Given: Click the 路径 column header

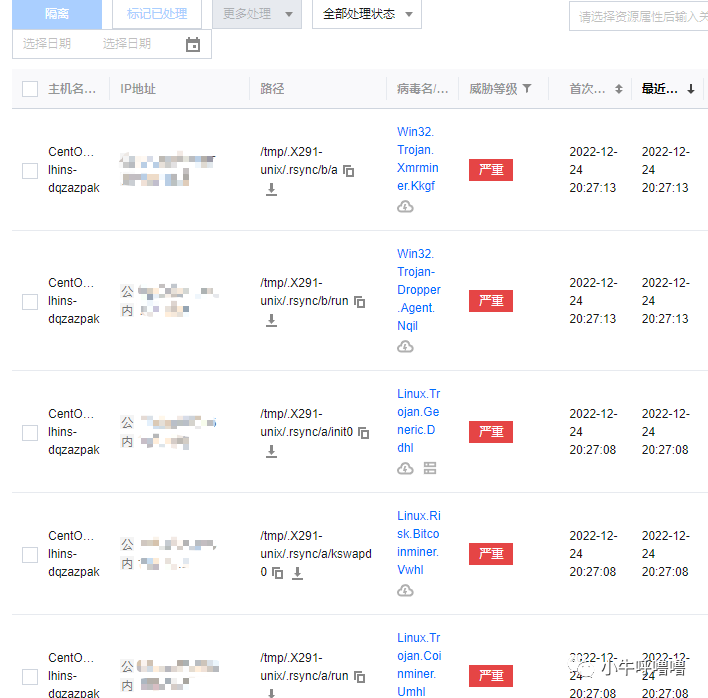Looking at the screenshot, I should 272,89.
